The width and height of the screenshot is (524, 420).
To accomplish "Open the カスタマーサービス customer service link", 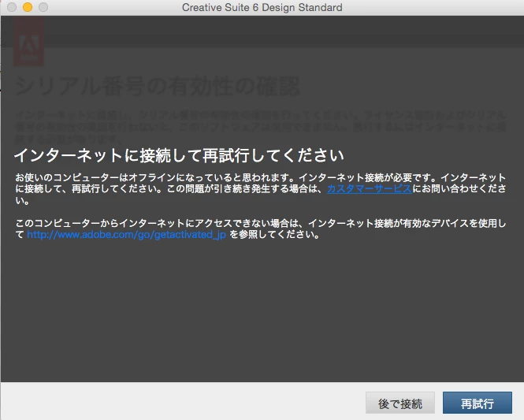I will click(x=369, y=189).
